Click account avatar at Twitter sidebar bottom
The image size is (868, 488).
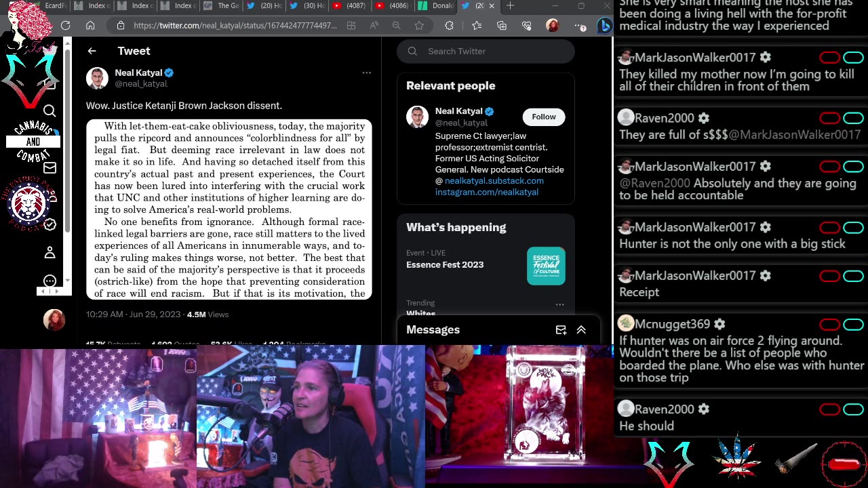tap(54, 319)
